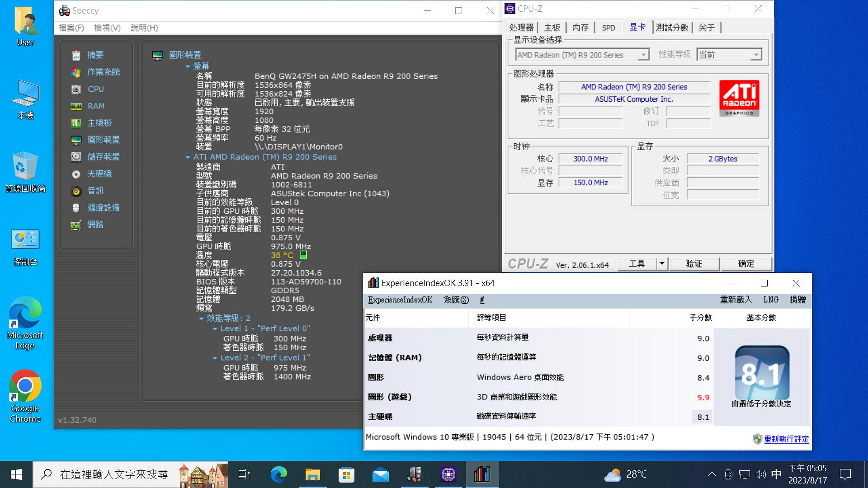Open the CPU chip icon in Speccy sidebar
Viewport: 868px width, 488px height.
76,89
